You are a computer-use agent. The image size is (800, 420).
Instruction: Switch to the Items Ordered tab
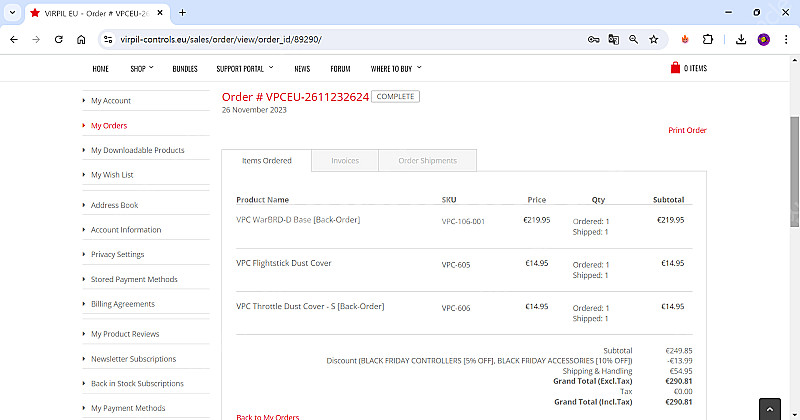point(266,160)
